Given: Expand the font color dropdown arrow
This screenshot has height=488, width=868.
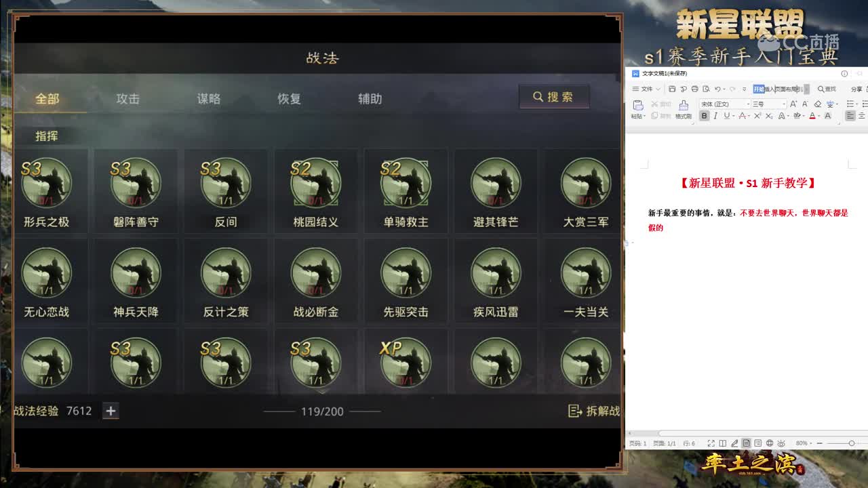Looking at the screenshot, I should pos(821,116).
